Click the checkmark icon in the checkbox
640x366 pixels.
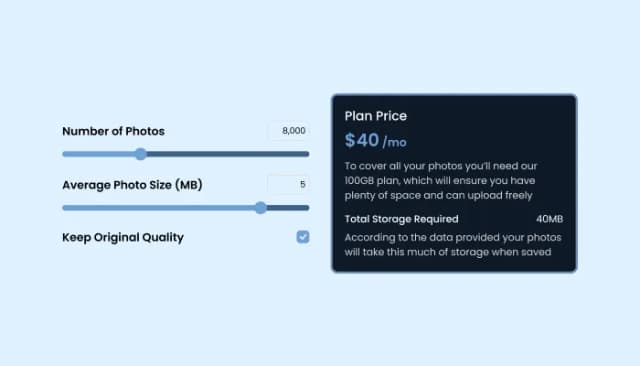click(303, 237)
